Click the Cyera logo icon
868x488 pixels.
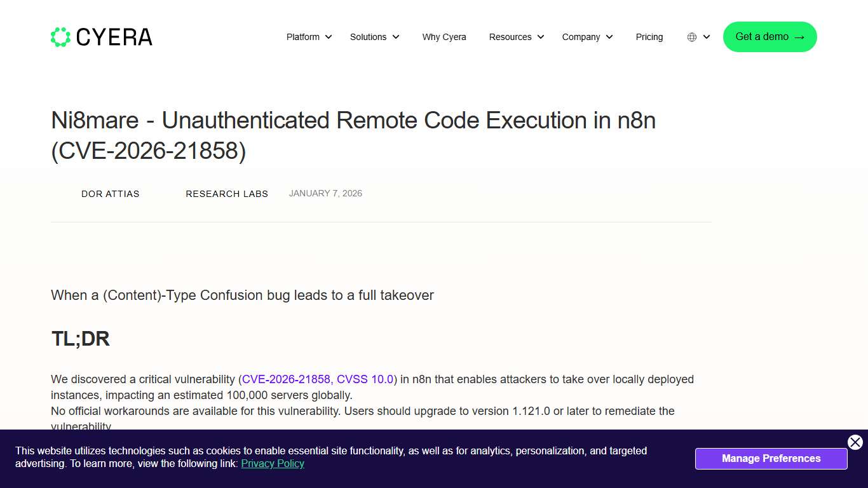(x=60, y=36)
